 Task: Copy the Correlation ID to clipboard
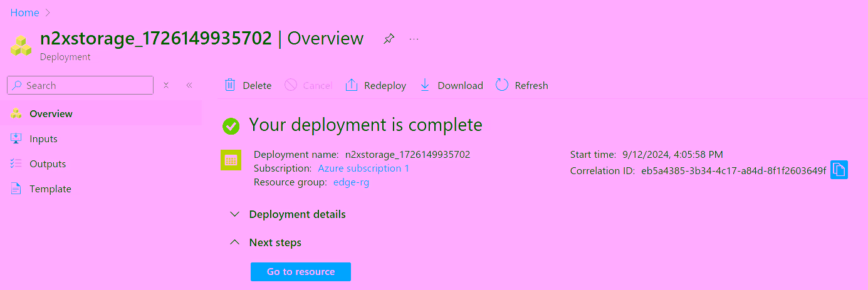coord(839,170)
